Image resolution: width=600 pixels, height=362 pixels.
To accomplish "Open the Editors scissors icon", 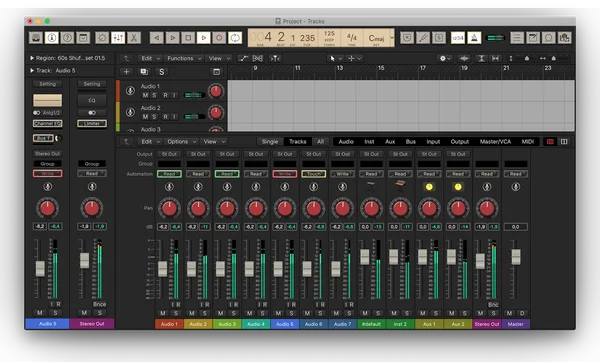I will coord(134,38).
